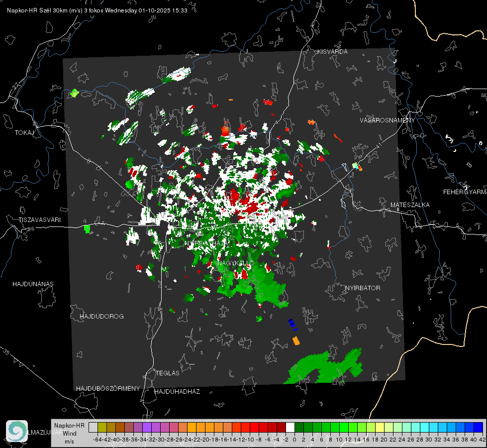This screenshot has height=448, width=487.
Task: Click road number 41 near Vásárosnamény
Action: click(x=379, y=145)
